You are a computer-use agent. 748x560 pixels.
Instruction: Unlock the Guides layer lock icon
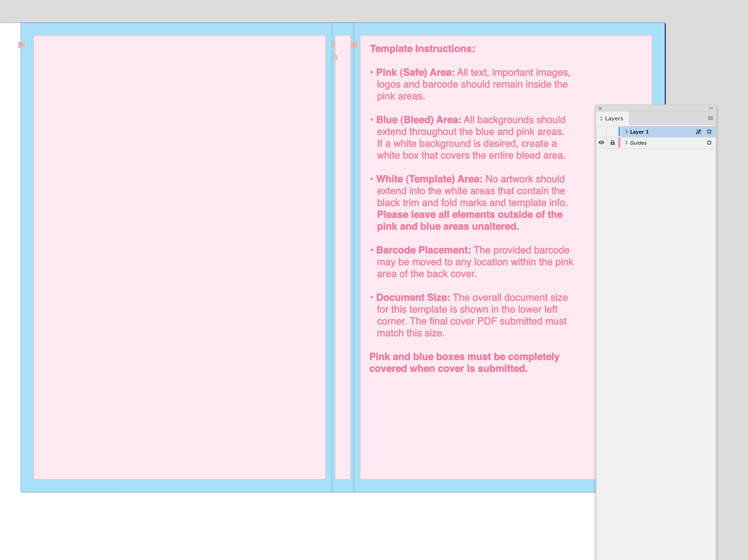pyautogui.click(x=612, y=143)
